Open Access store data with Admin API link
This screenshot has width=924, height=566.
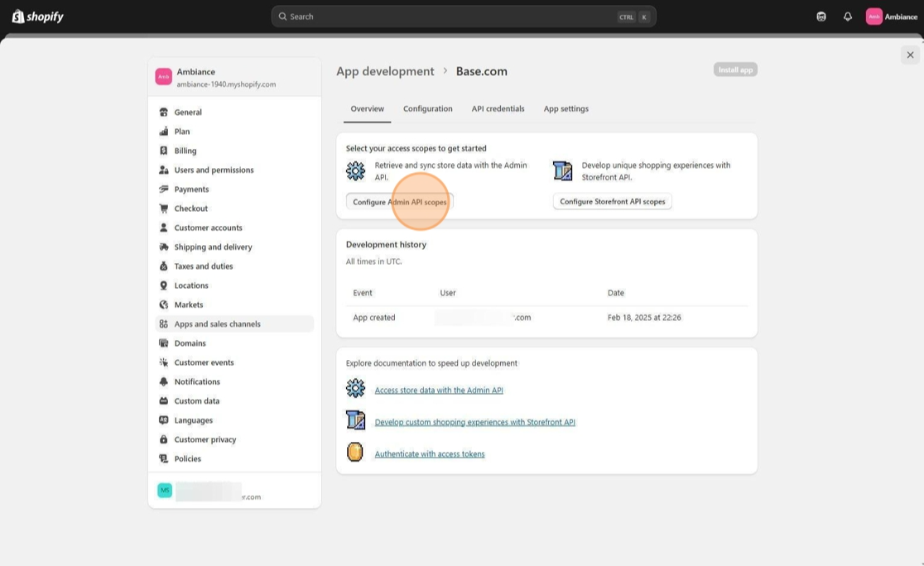coord(439,391)
